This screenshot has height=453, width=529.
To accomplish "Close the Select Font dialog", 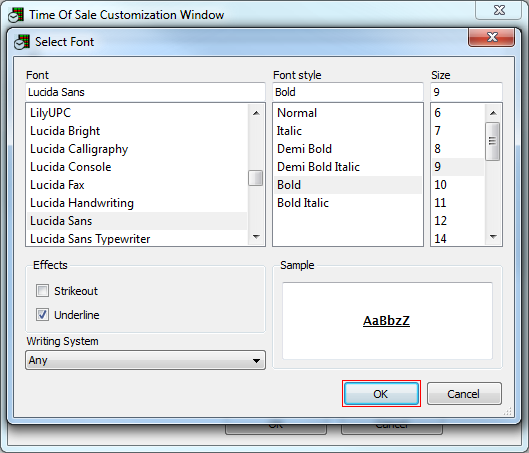I will (492, 37).
